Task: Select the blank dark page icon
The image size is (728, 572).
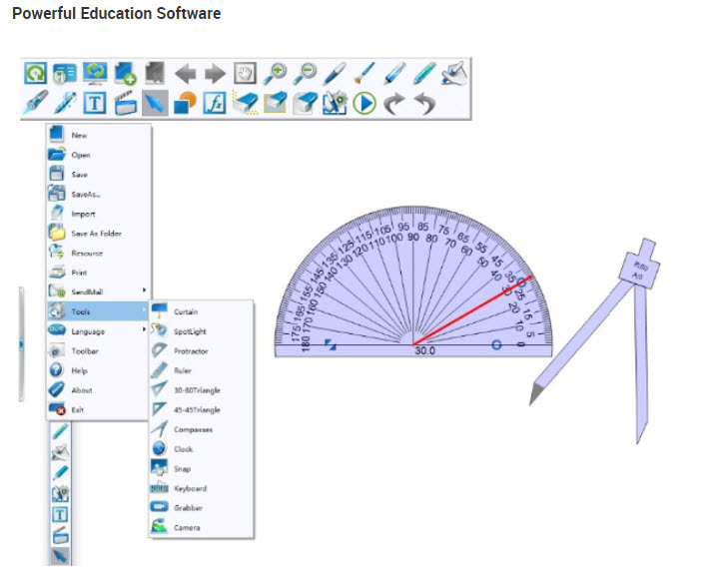Action: click(155, 73)
